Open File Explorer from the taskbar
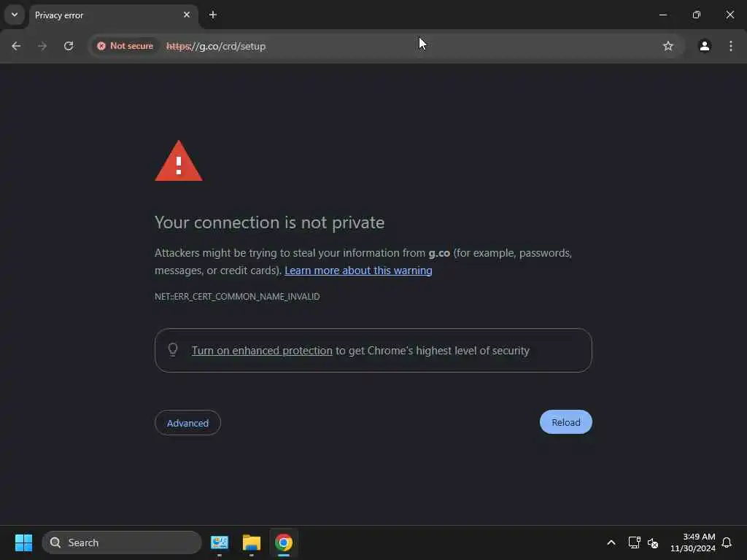747x560 pixels. (x=252, y=542)
